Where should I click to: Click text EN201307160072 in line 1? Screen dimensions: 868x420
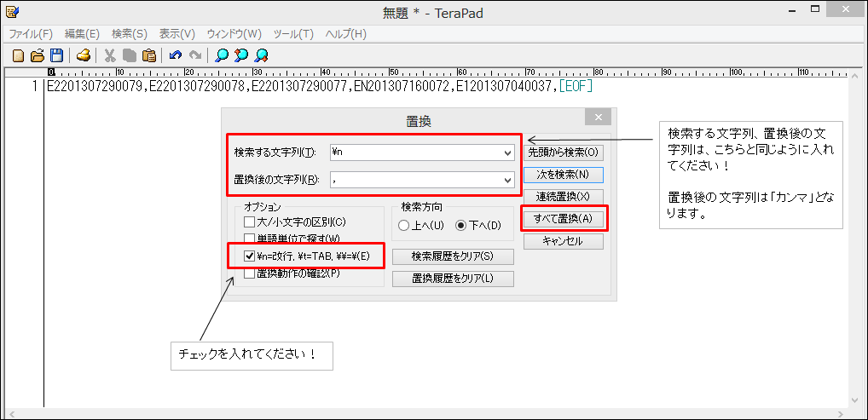402,86
